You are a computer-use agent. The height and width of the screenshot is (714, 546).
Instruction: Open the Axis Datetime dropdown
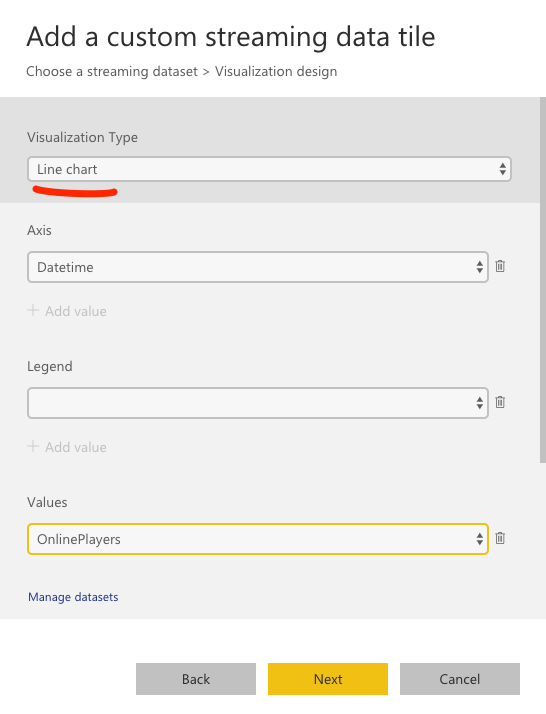258,267
